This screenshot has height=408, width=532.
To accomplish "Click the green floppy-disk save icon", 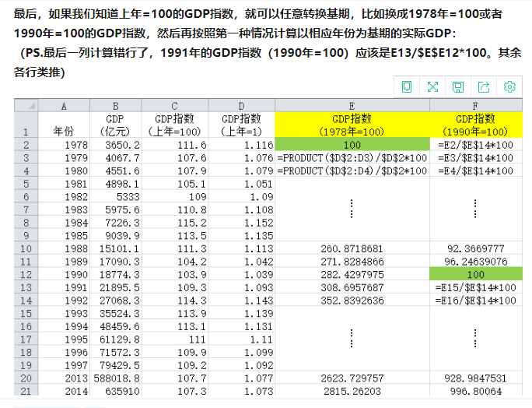I will coord(458,87).
